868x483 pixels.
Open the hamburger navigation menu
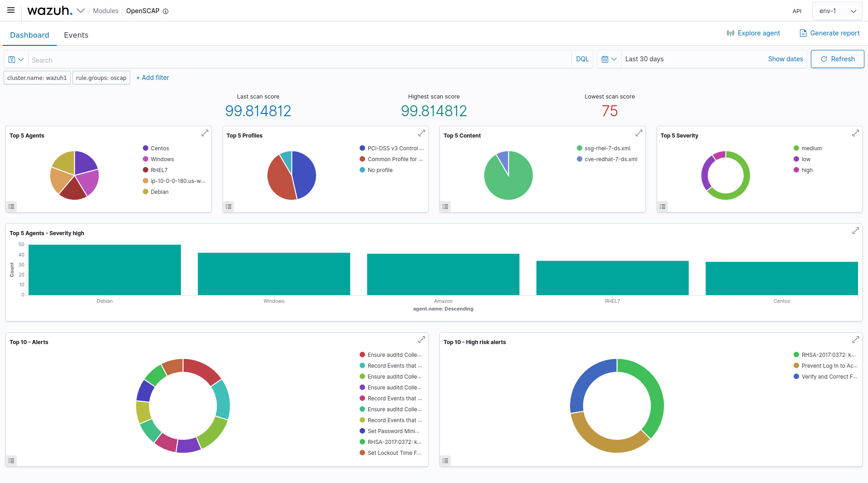coord(11,10)
